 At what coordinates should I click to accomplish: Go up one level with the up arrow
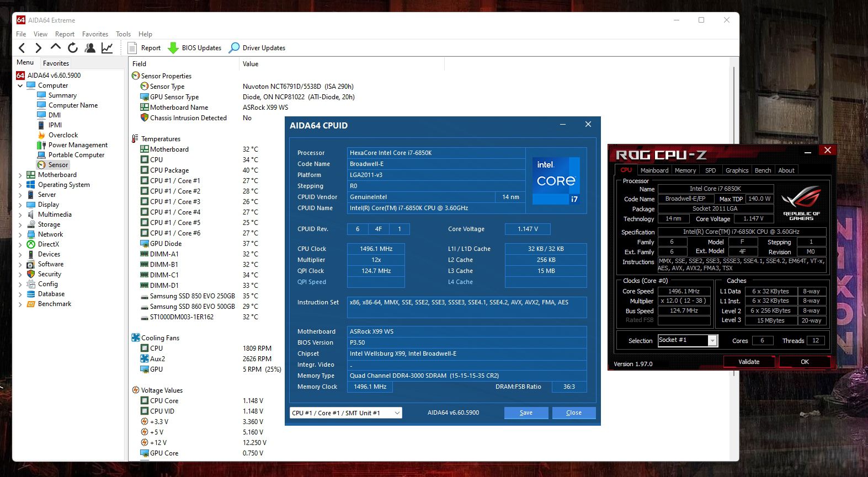56,47
